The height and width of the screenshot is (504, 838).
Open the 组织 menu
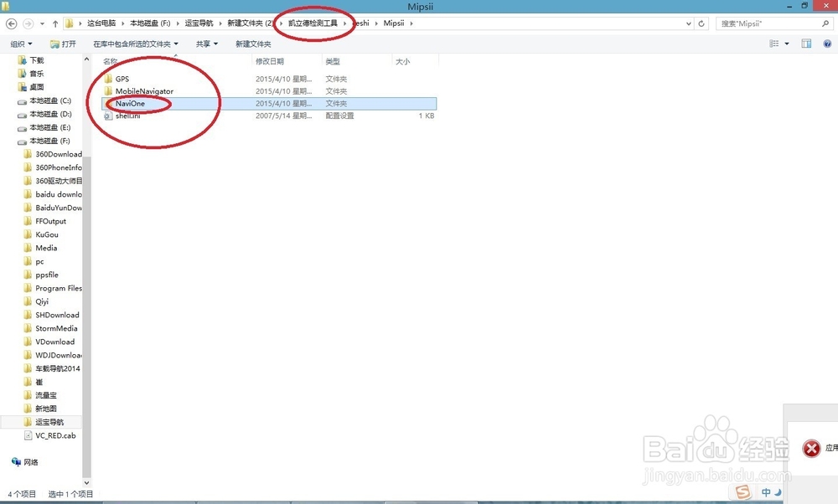(x=22, y=44)
